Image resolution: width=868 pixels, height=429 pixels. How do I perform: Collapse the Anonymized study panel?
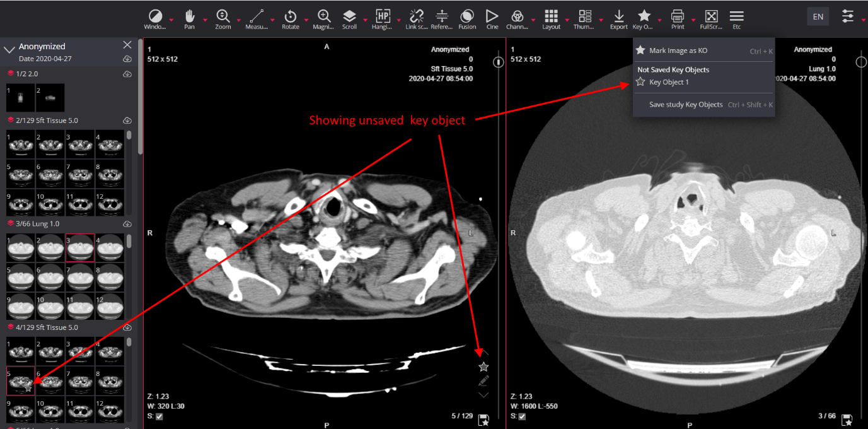click(9, 49)
